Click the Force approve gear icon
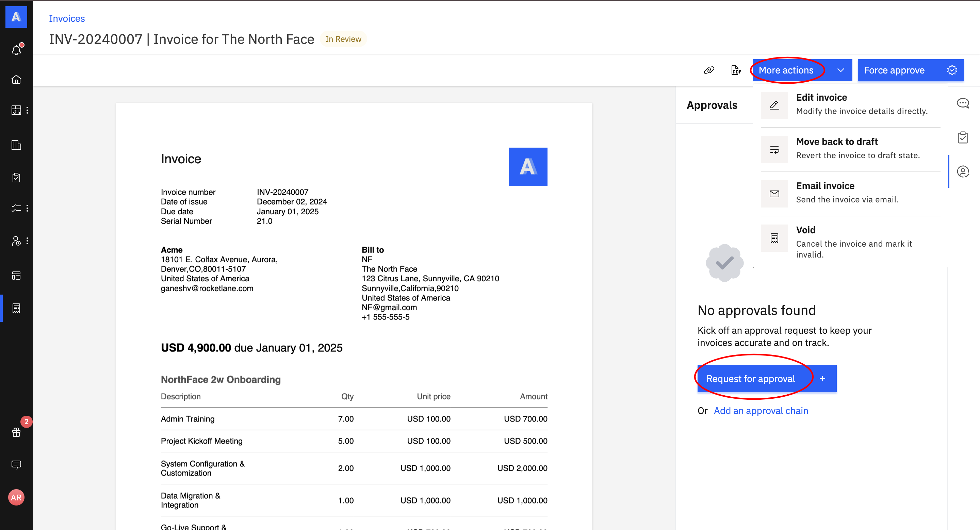 [x=952, y=70]
